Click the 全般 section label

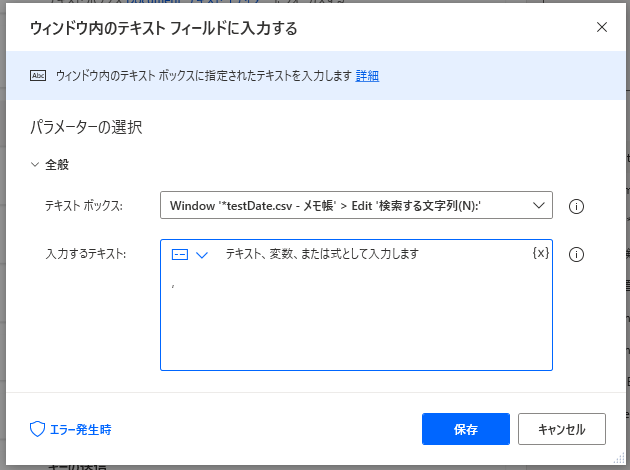tap(57, 164)
